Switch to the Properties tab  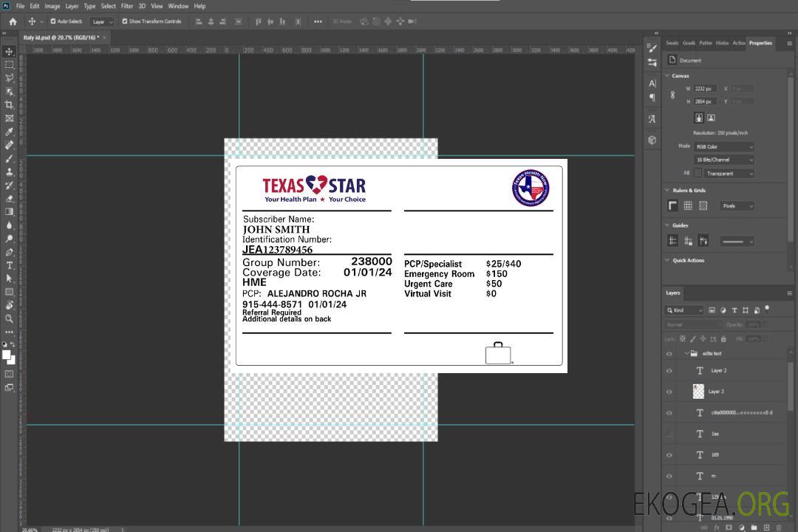point(760,44)
